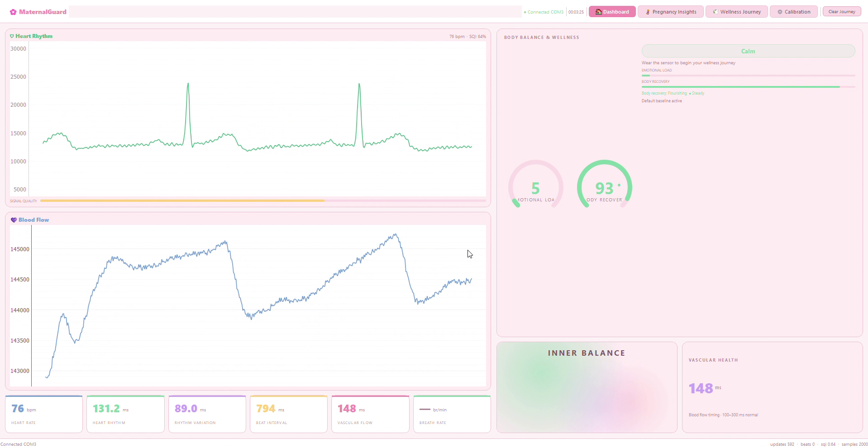Viewport: 868px width, 448px height.
Task: Click the green connection status dot
Action: click(x=525, y=12)
